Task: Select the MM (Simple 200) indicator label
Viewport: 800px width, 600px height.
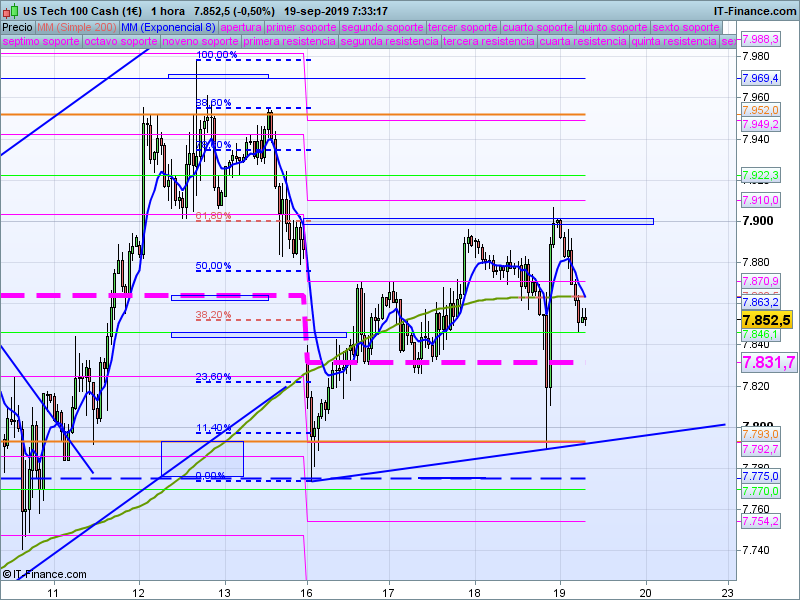Action: click(77, 28)
